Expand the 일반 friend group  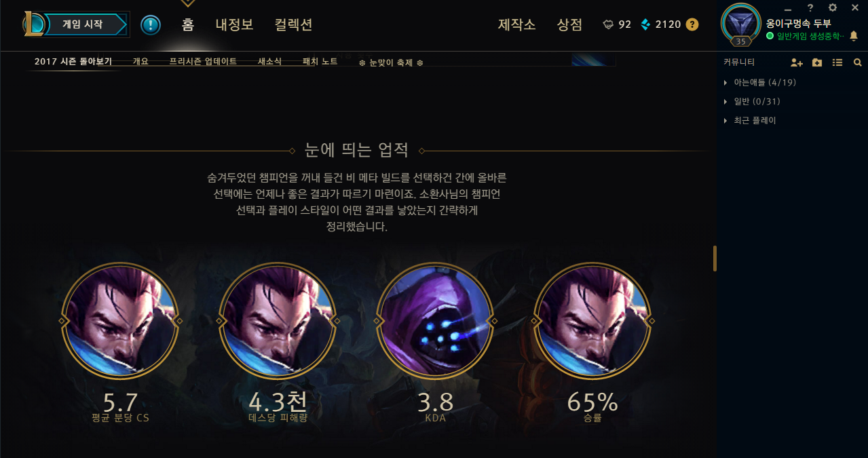(753, 101)
